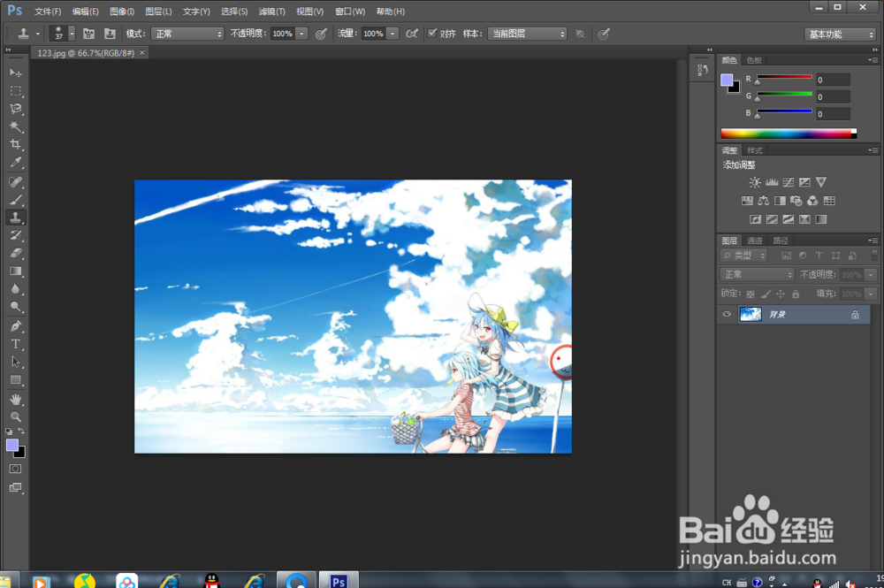This screenshot has height=588, width=884.
Task: Open the tool preset picker arrow
Action: 38,34
